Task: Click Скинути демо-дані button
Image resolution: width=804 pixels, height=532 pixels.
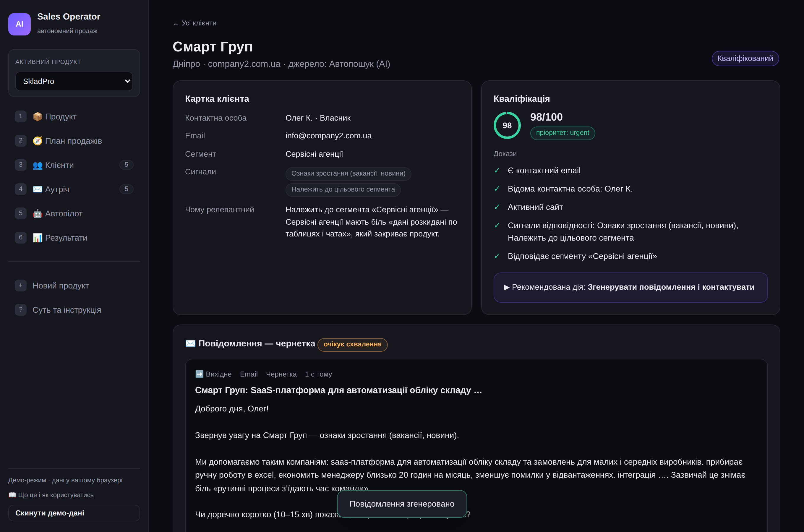Action: coord(74,513)
